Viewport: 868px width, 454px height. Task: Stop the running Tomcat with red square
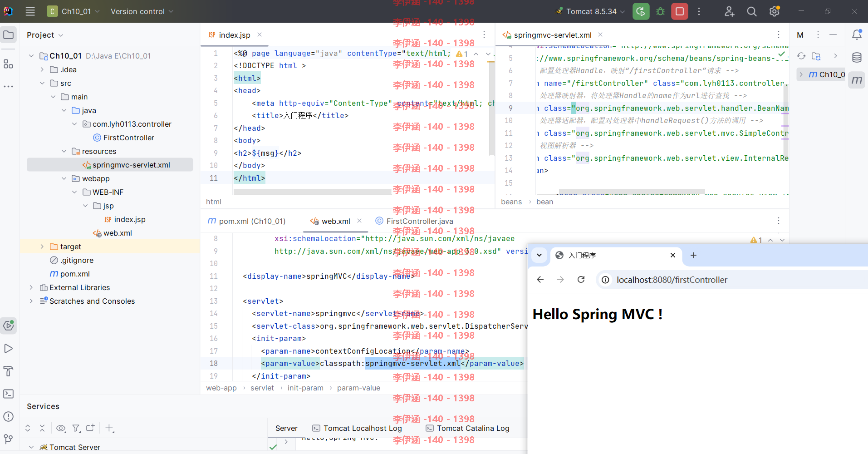coord(680,11)
